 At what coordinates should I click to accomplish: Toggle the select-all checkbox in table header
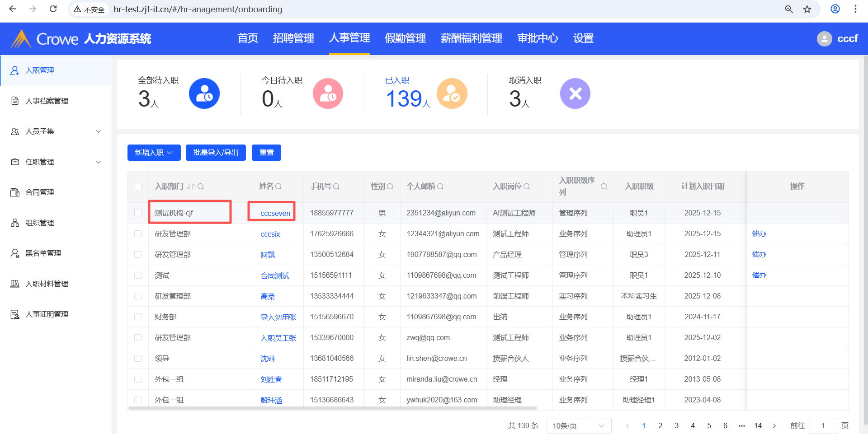[x=138, y=187]
